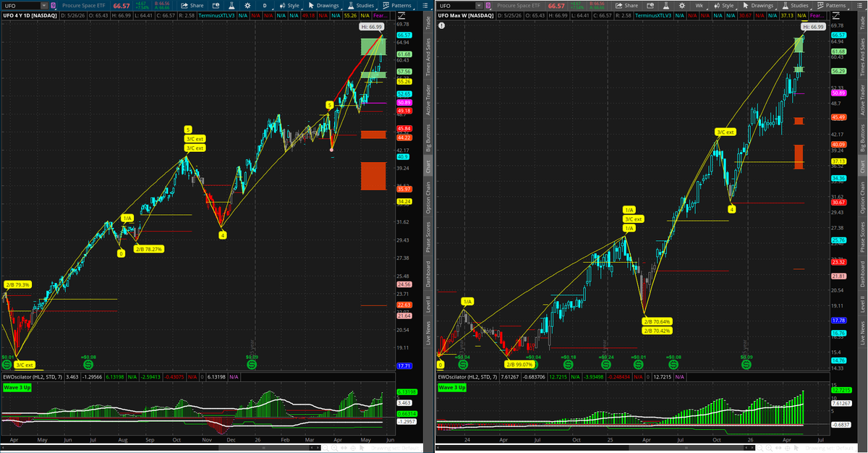Click the 2/B 78.27% wave label on left chart

(148, 248)
